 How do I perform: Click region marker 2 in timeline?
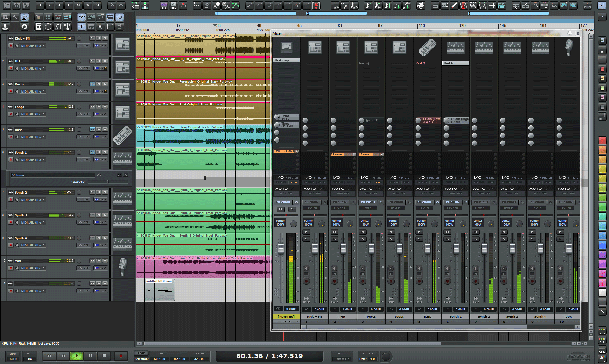pos(336,13)
